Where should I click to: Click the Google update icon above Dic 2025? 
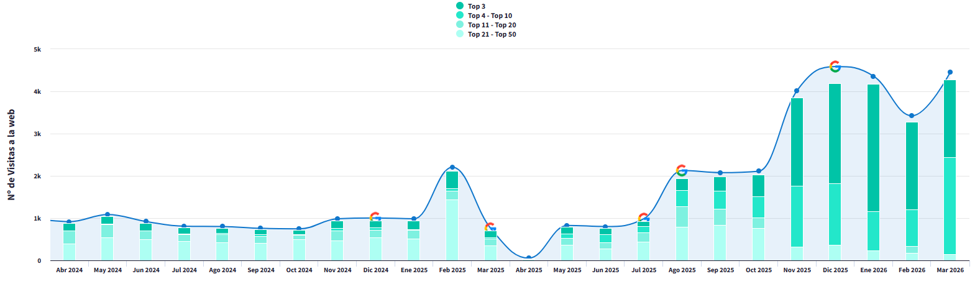pos(835,66)
